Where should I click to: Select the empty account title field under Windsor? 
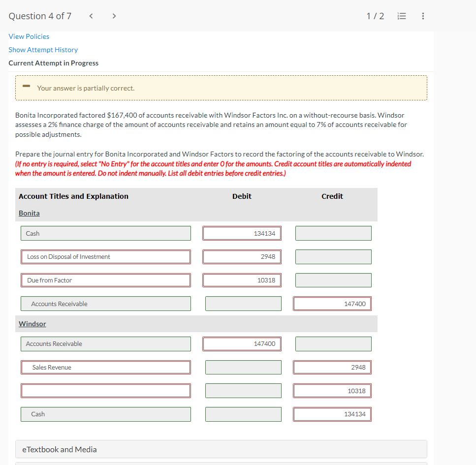click(106, 391)
